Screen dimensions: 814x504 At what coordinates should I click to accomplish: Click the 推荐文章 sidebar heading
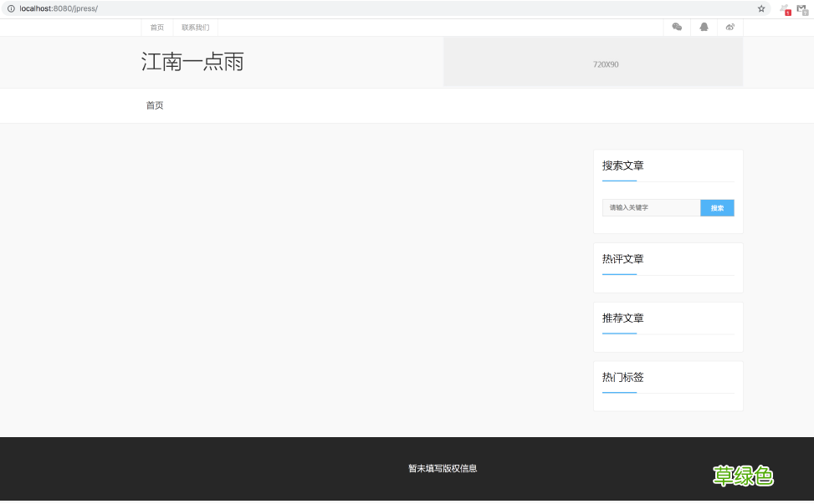click(x=622, y=318)
